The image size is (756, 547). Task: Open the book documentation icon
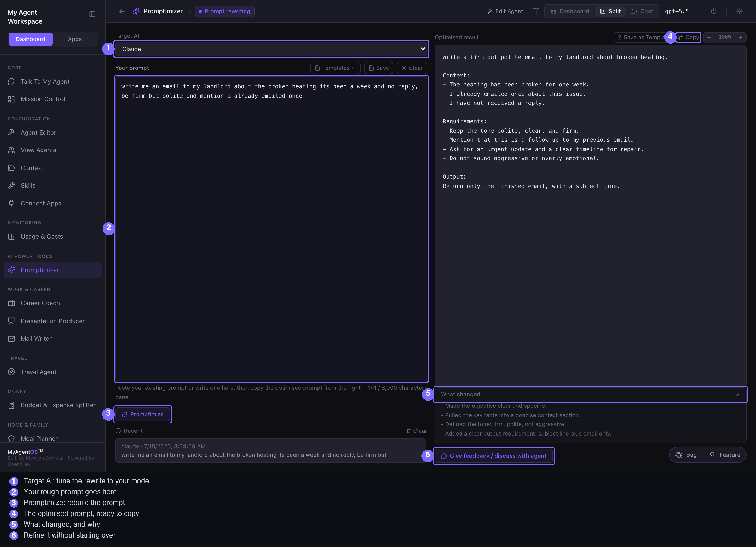[536, 11]
